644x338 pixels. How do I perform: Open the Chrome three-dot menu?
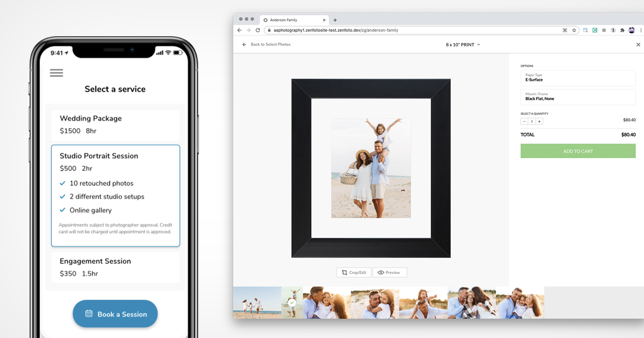[x=641, y=30]
